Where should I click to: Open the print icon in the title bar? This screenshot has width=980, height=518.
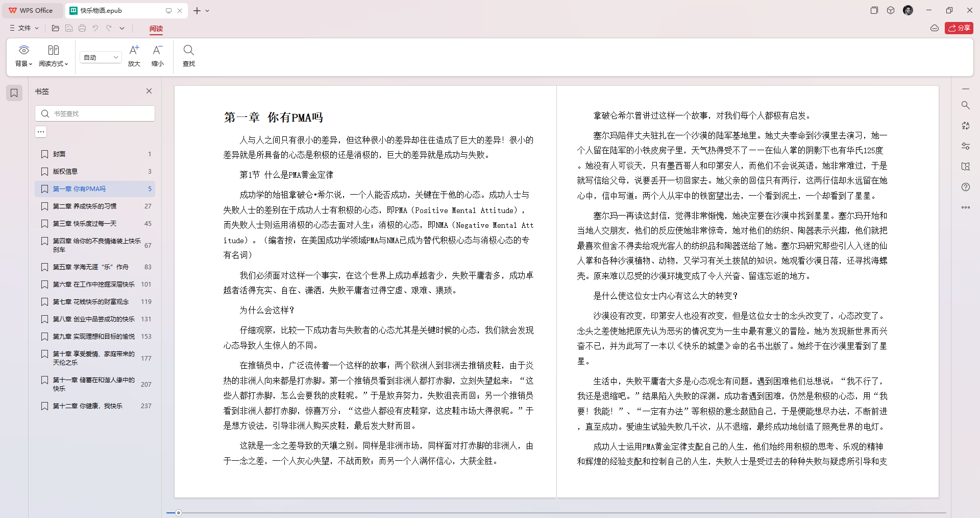(82, 28)
